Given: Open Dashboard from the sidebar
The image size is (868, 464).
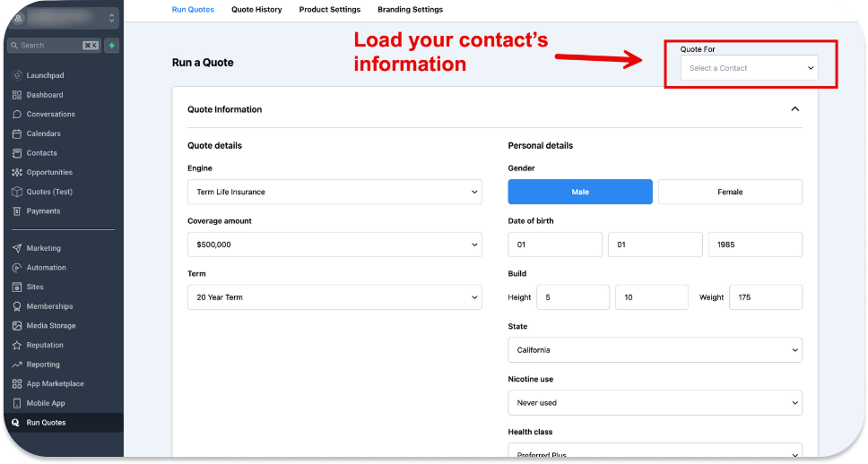Looking at the screenshot, I should pos(45,95).
